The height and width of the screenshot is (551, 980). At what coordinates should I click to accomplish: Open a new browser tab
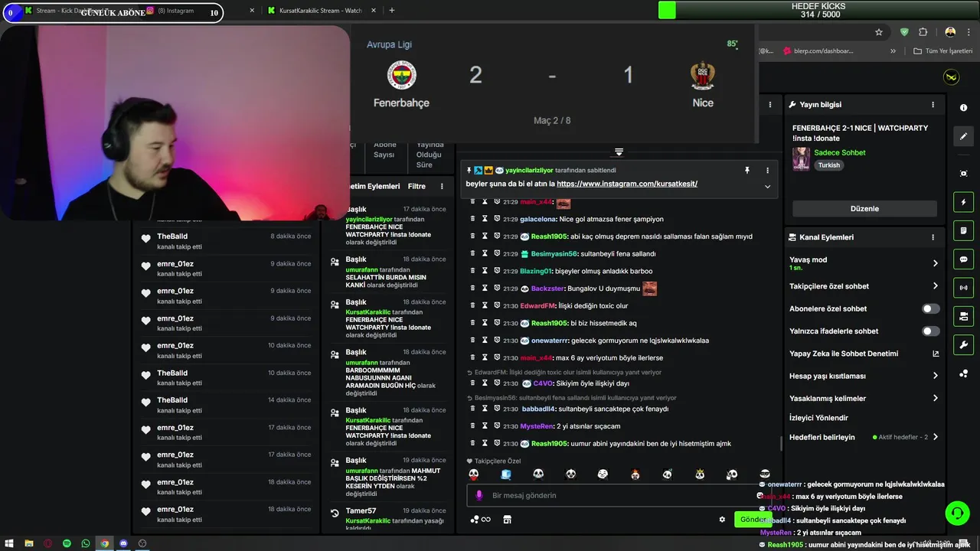(392, 11)
